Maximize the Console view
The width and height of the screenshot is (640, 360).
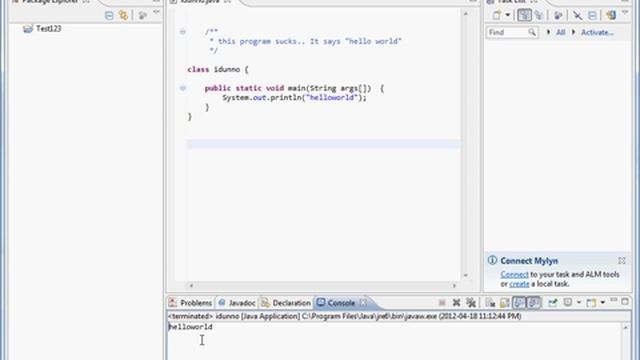(625, 302)
